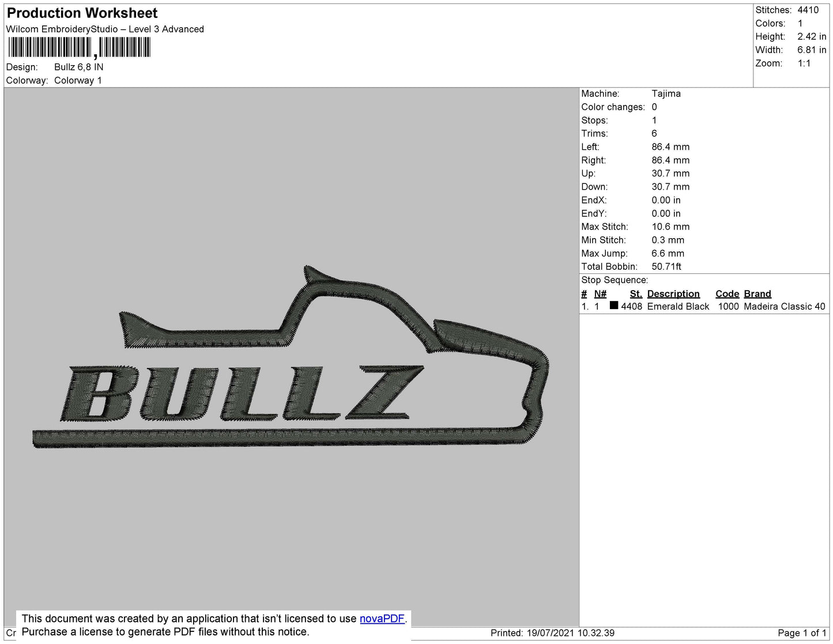Click the 'Stop Sequence:' heading
The image size is (833, 644).
coord(615,280)
